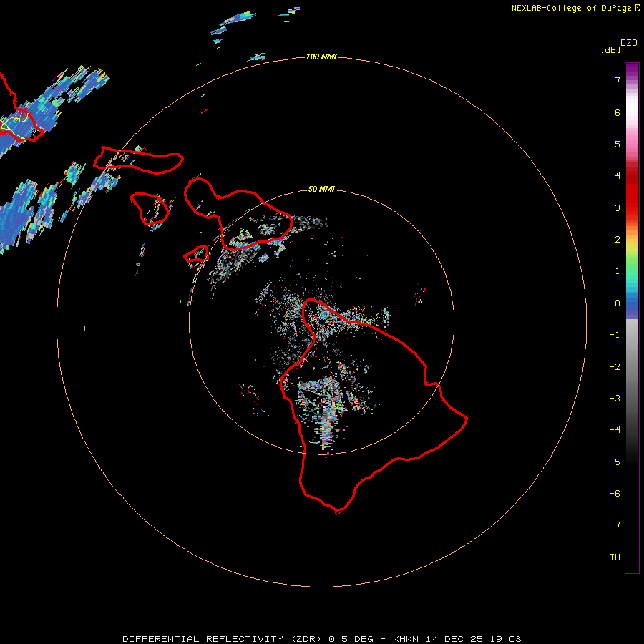Click the blue 0 dB band on color bar
Screen dimensions: 644x644
pos(632,304)
